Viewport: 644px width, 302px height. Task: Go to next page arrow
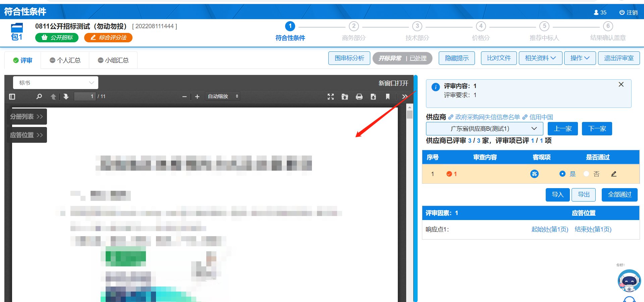coord(66,97)
